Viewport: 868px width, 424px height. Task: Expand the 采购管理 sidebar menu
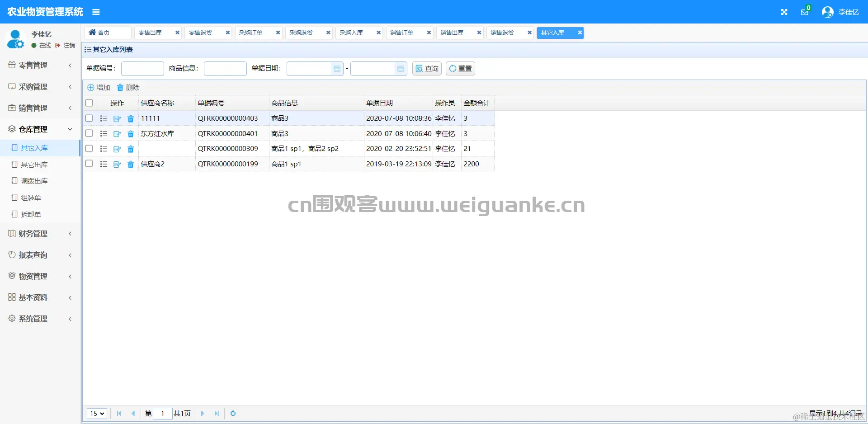point(40,87)
